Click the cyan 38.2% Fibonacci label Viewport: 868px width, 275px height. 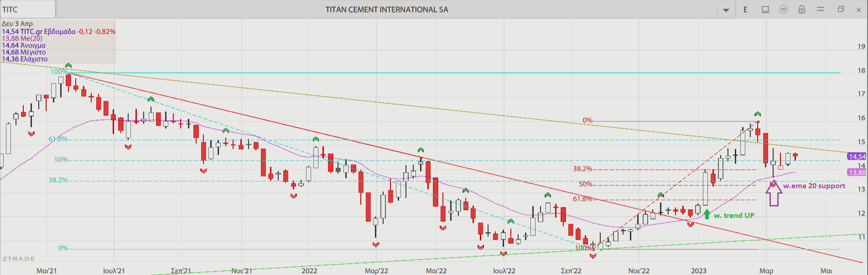pyautogui.click(x=58, y=180)
